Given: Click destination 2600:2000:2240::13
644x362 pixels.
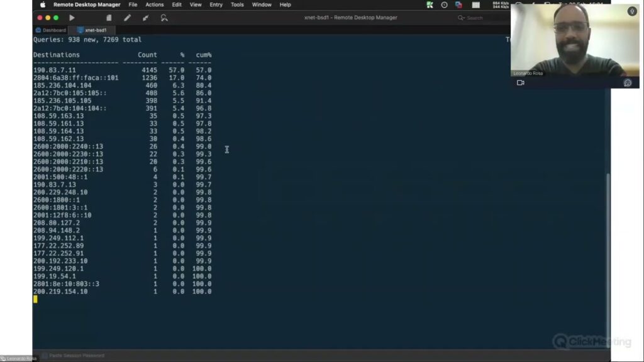Looking at the screenshot, I should coord(68,146).
